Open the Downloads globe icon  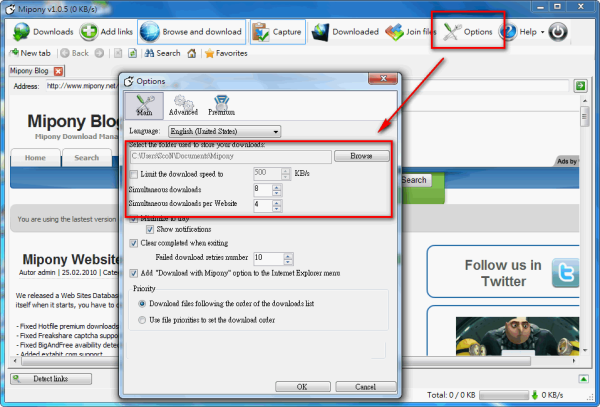tap(21, 31)
